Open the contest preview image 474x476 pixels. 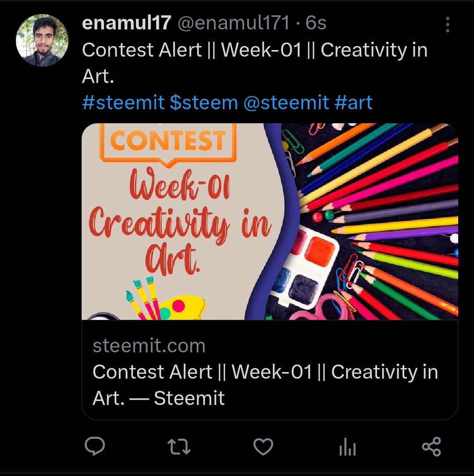tap(269, 221)
